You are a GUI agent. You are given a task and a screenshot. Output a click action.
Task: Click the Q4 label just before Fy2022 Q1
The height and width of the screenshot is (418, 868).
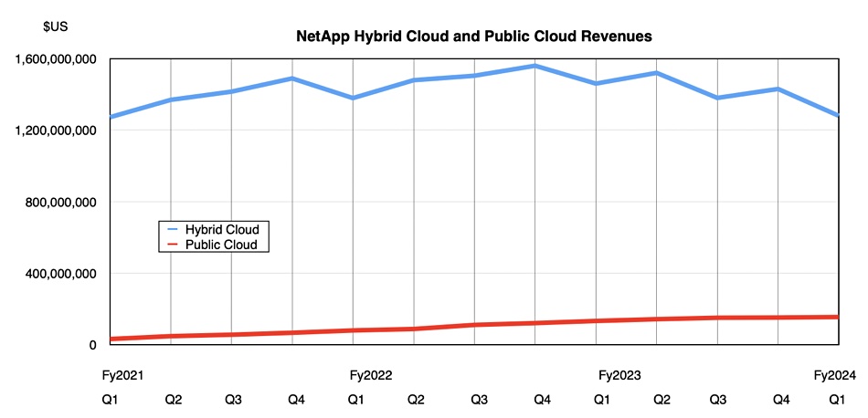pos(296,399)
